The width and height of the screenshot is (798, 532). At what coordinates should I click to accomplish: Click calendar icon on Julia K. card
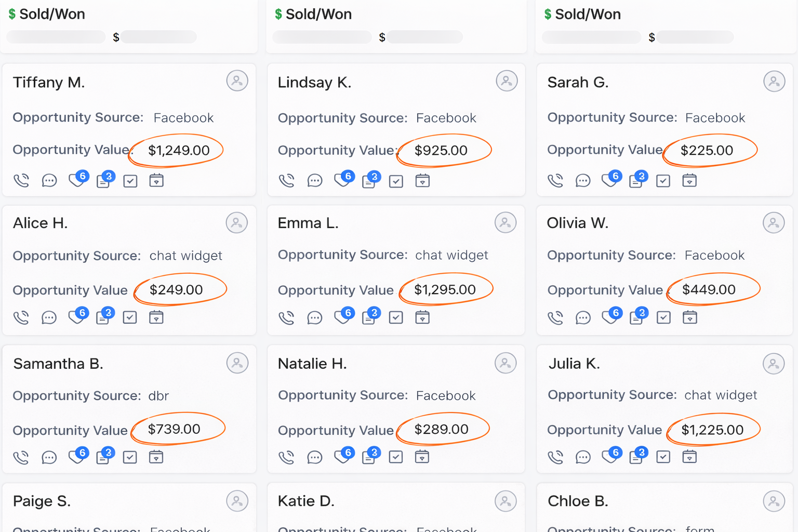689,457
